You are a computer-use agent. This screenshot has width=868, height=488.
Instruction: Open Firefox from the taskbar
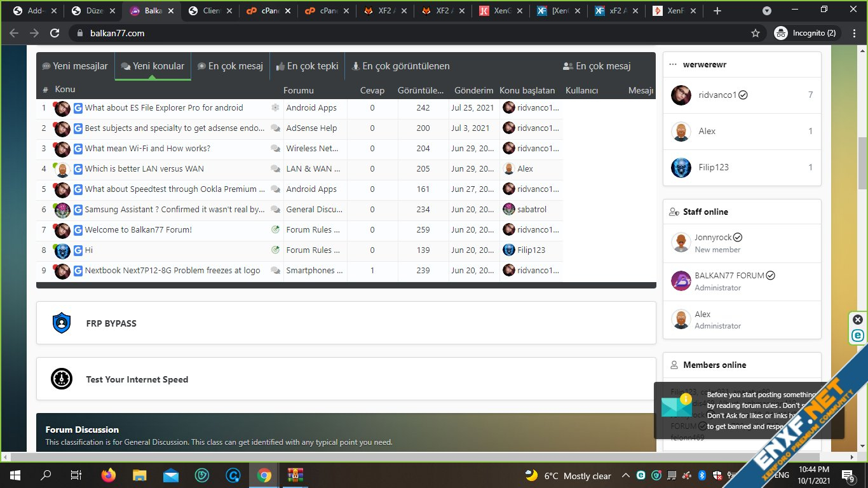(109, 475)
